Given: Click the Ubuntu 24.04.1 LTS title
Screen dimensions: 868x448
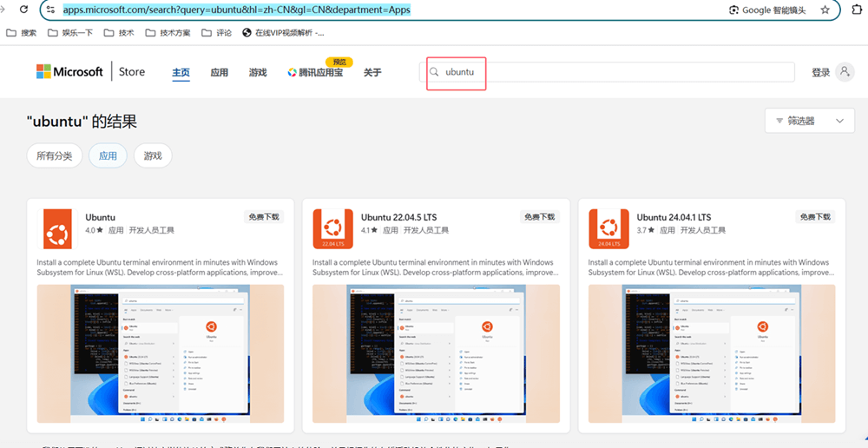Looking at the screenshot, I should (x=674, y=217).
